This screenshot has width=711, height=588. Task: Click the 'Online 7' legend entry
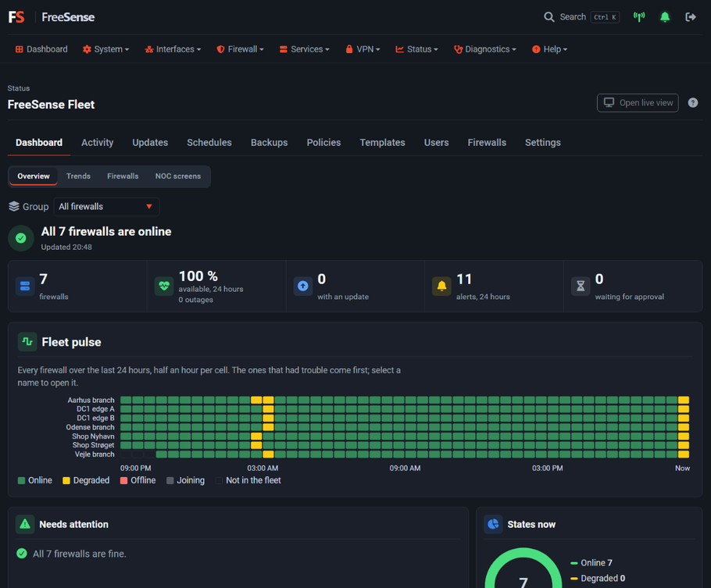click(x=591, y=562)
